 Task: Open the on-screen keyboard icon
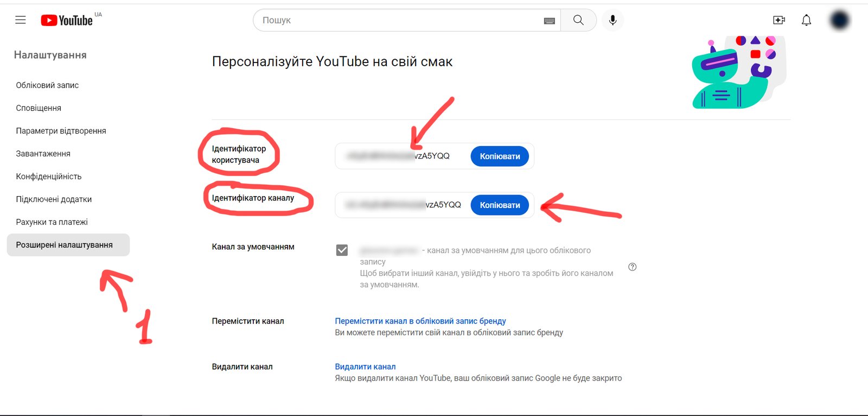click(x=549, y=21)
